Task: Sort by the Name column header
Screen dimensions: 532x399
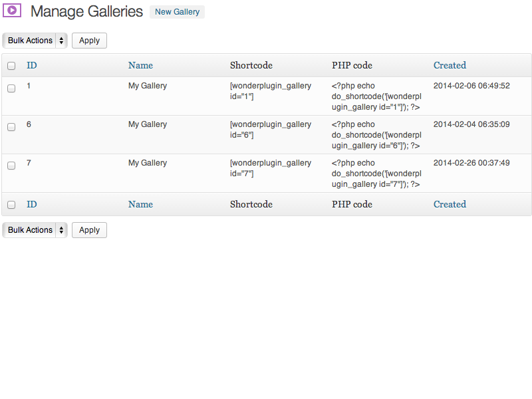Action: (x=140, y=65)
